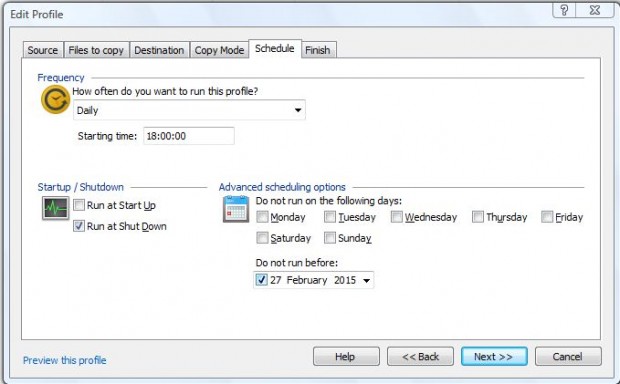Tick the Wednesday checkbox

pos(397,217)
